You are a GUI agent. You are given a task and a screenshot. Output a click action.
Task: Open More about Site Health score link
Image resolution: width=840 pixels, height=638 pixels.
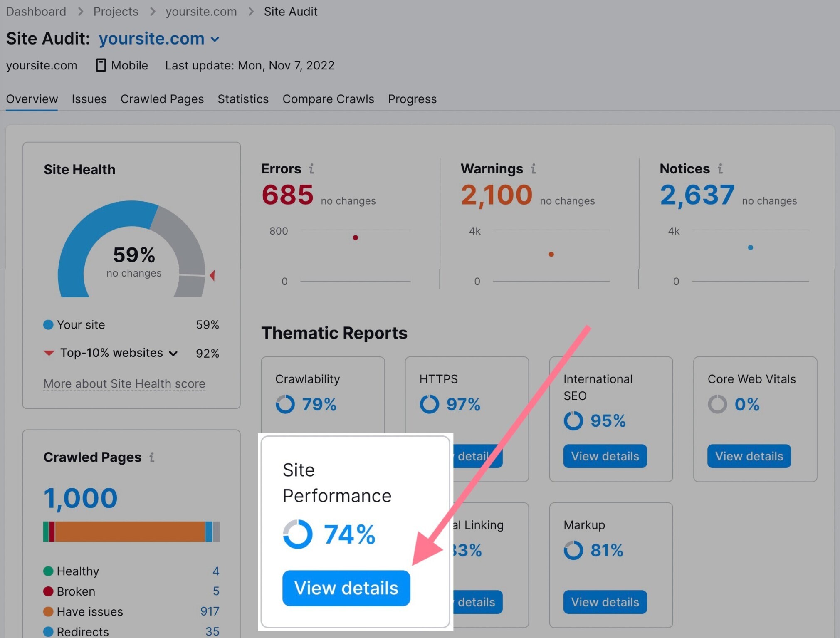124,383
